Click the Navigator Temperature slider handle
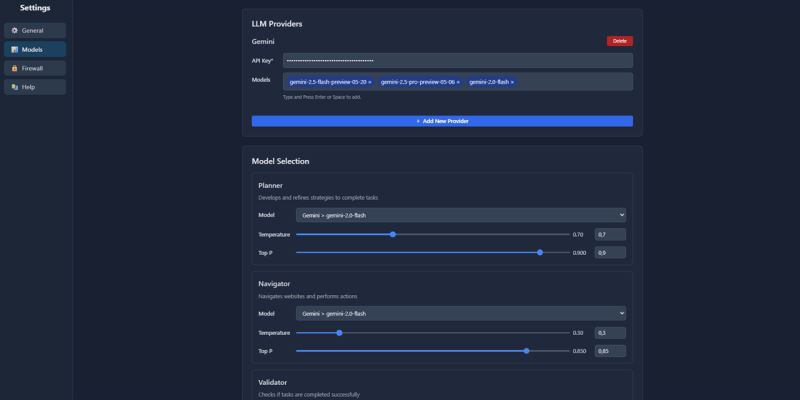The height and width of the screenshot is (400, 800). (x=339, y=332)
